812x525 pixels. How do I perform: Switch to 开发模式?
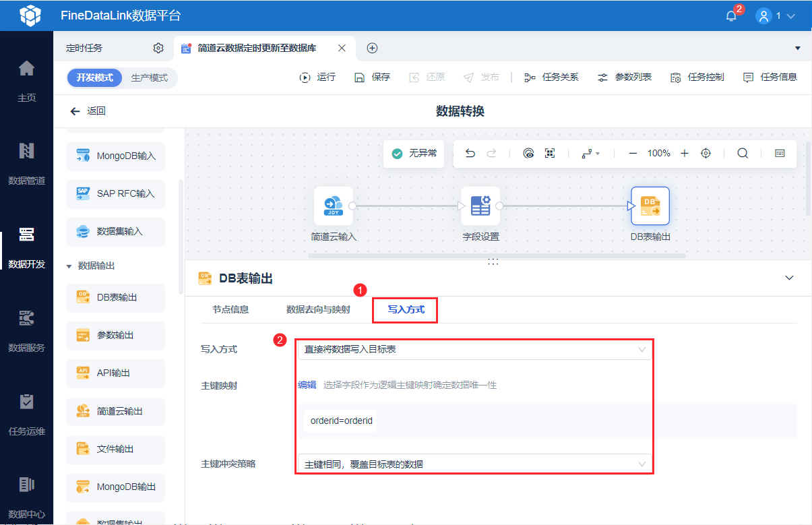(94, 78)
